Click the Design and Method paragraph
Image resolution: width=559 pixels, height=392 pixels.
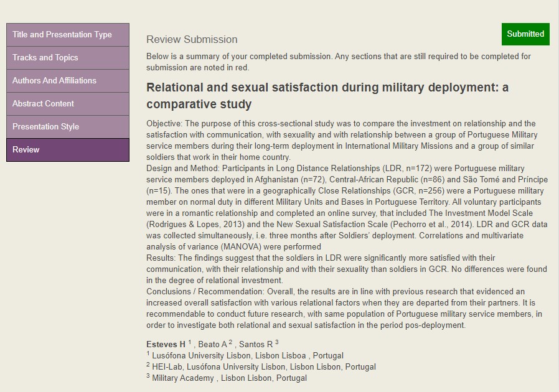tap(347, 207)
